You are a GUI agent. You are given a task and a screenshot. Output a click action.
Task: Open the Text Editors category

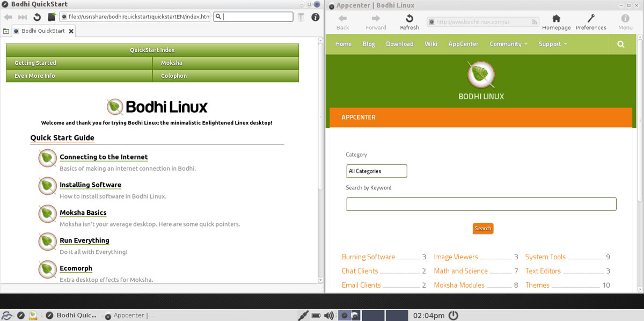[543, 271]
